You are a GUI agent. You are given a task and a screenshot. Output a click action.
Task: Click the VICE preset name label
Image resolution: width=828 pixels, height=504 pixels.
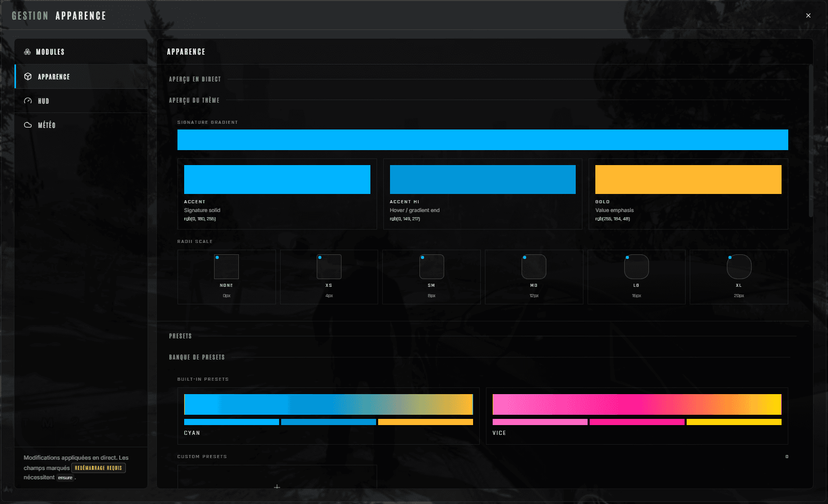coord(499,433)
